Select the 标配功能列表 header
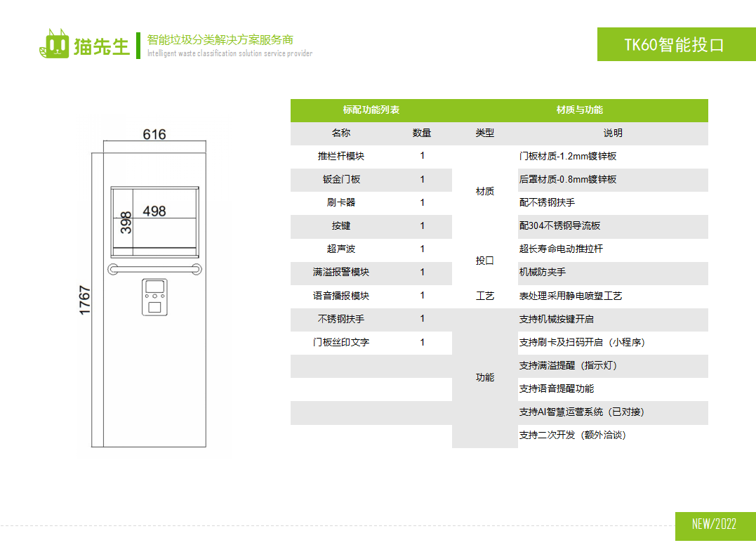Image resolution: width=756 pixels, height=557 pixels. pyautogui.click(x=371, y=110)
